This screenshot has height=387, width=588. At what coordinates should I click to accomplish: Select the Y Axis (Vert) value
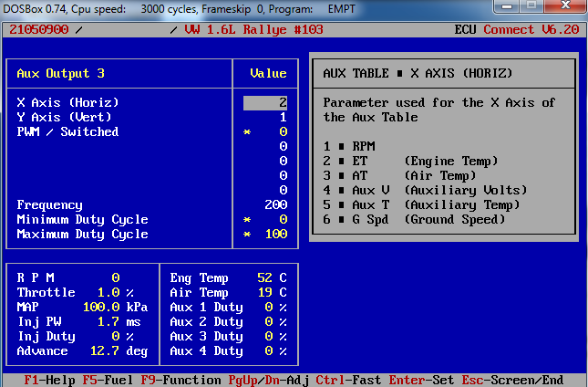point(283,118)
